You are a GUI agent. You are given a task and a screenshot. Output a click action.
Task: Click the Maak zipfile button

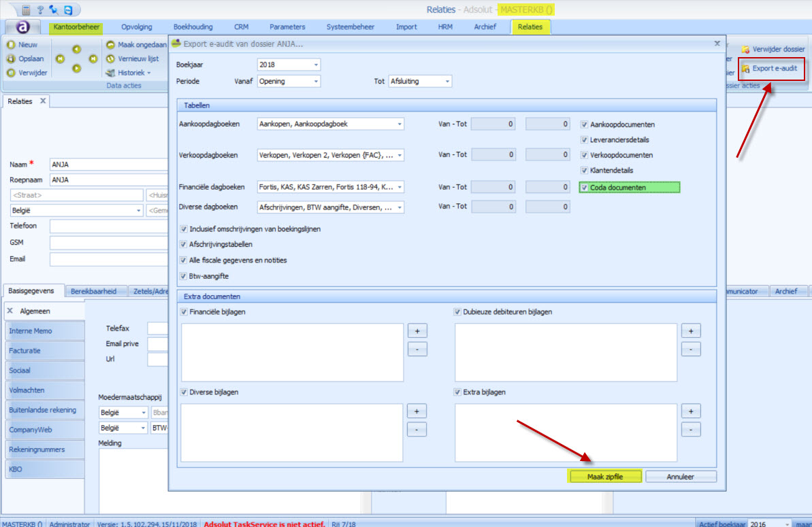point(605,477)
